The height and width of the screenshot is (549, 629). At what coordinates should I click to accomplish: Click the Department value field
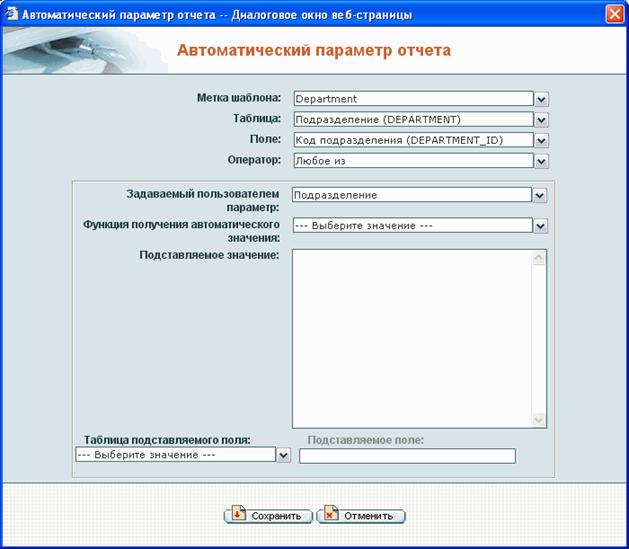coord(413,99)
